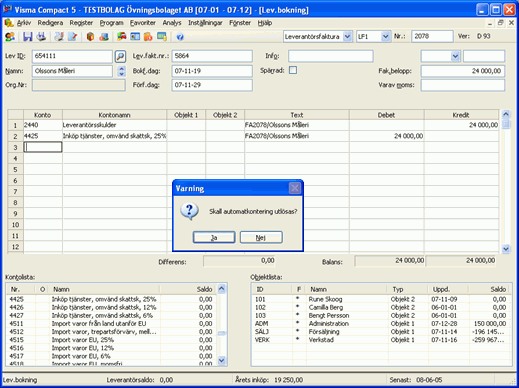Screen dimensions: 519x388
Task: Click the blue floppy disk save icon
Action: [x=27, y=37]
